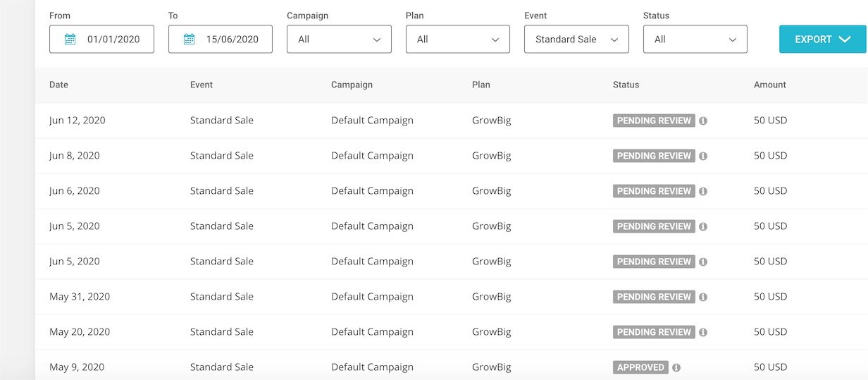Expand the Plan filter dropdown
The width and height of the screenshot is (868, 380).
(x=457, y=39)
